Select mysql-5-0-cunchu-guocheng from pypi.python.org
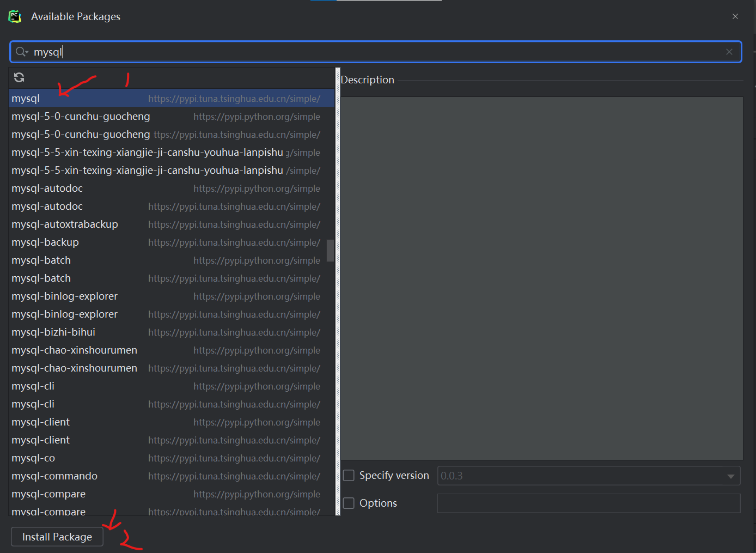Screen dimensions: 756x553 point(172,116)
